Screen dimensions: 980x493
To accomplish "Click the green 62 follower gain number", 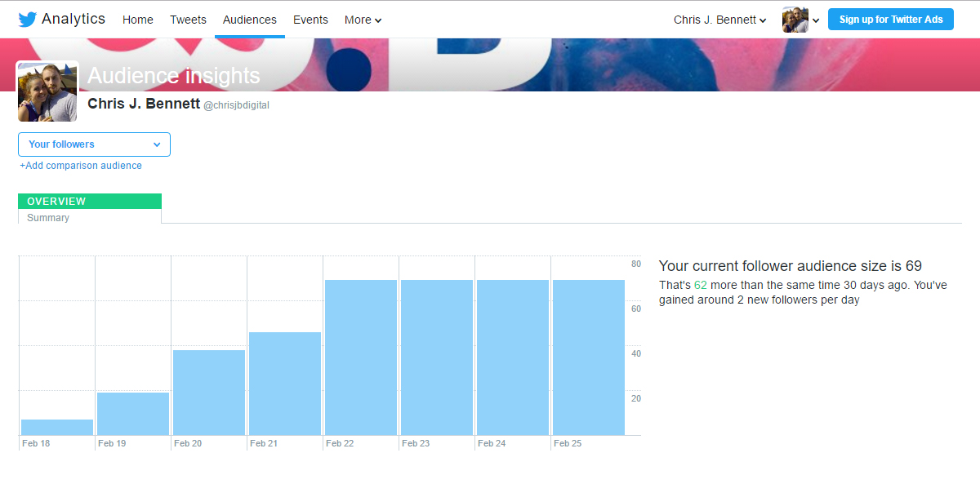I will (x=701, y=286).
